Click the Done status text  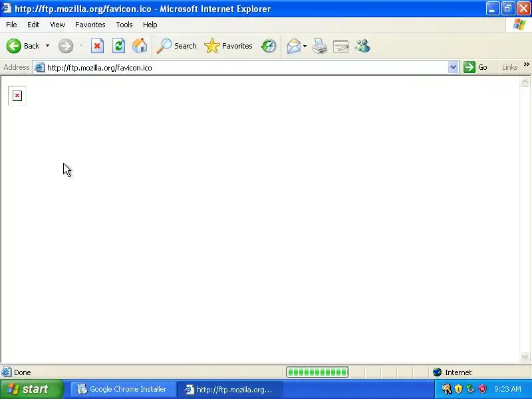[23, 372]
